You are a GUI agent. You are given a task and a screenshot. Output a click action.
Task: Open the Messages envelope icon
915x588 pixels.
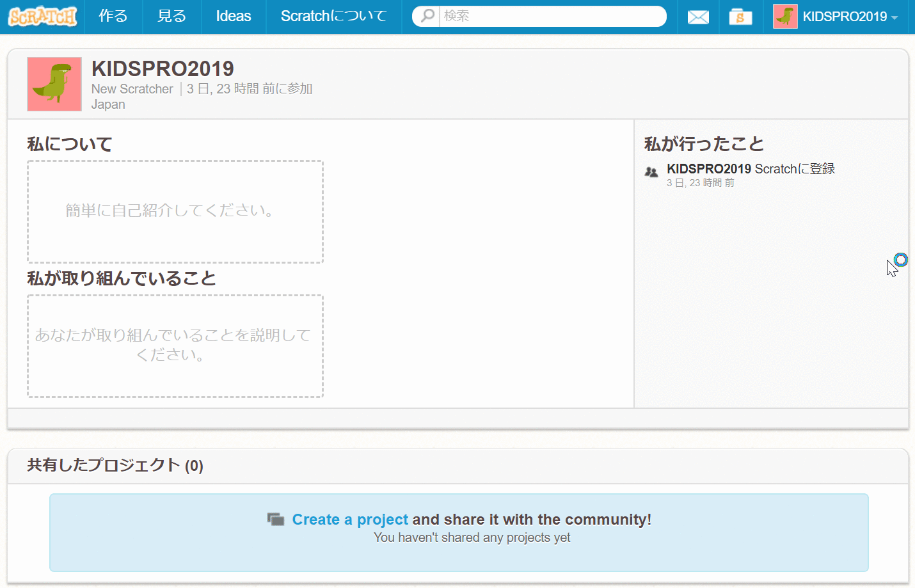(x=697, y=17)
